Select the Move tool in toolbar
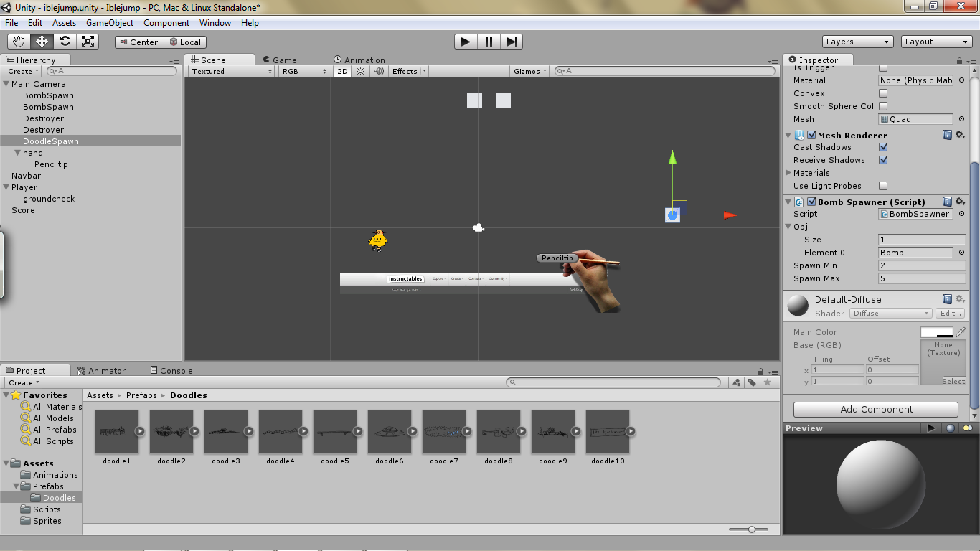980x551 pixels. point(42,42)
